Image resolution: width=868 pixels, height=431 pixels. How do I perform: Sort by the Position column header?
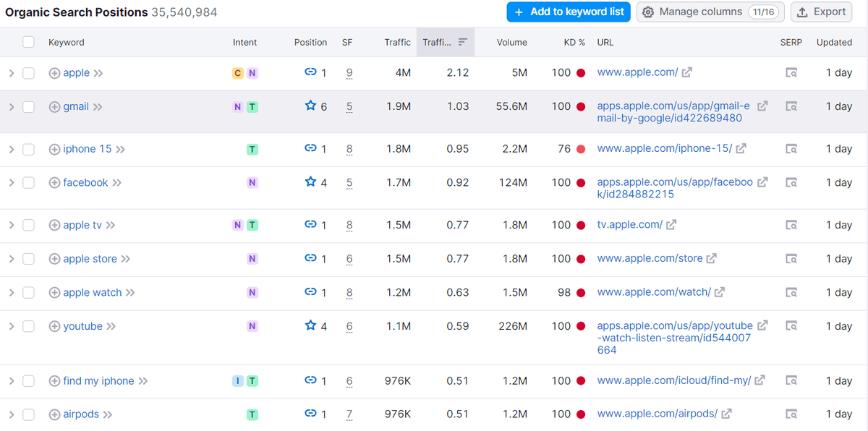pyautogui.click(x=310, y=42)
